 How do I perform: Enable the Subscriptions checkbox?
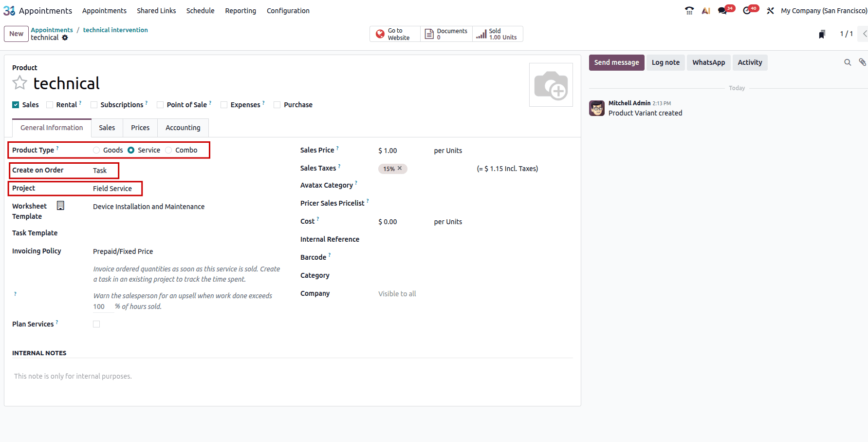click(94, 105)
